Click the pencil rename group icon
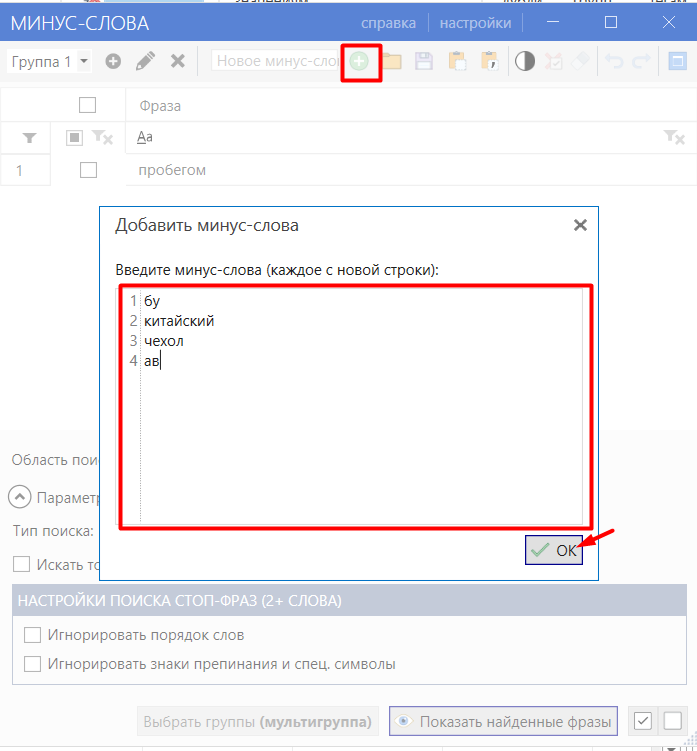The width and height of the screenshot is (697, 751). (x=145, y=61)
